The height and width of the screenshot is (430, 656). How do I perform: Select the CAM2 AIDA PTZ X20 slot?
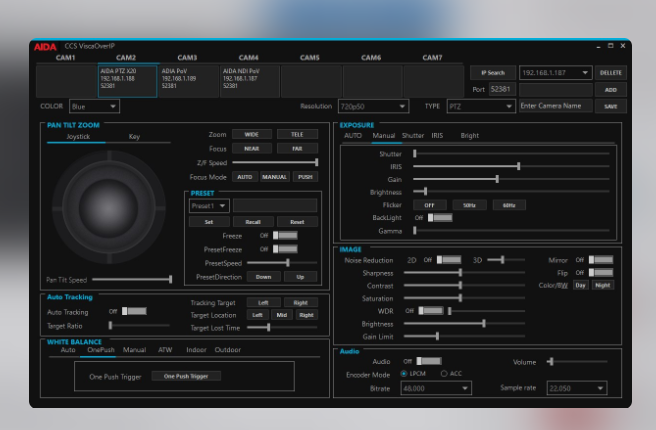pyautogui.click(x=127, y=80)
